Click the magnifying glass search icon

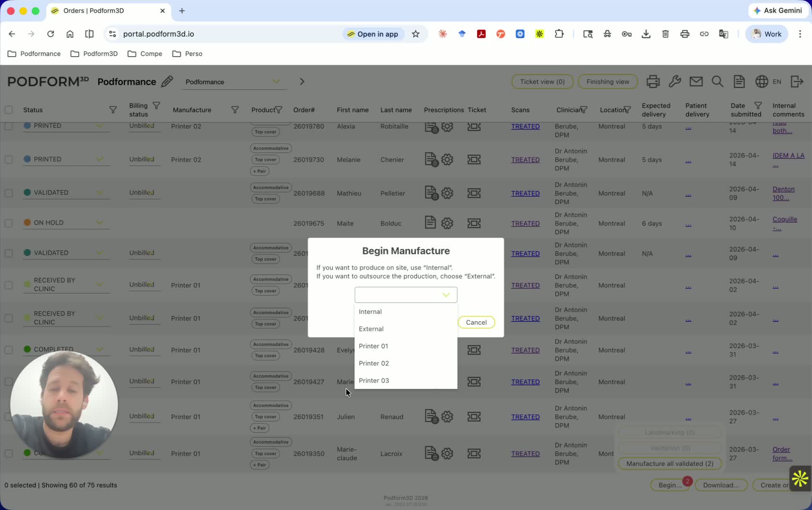717,82
